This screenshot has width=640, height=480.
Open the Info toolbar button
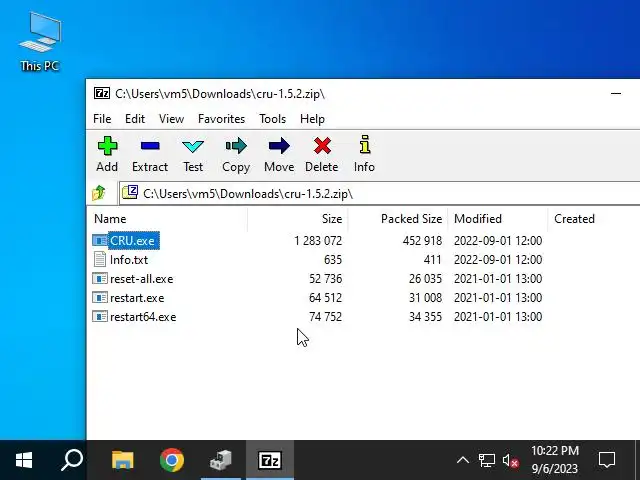(x=364, y=155)
